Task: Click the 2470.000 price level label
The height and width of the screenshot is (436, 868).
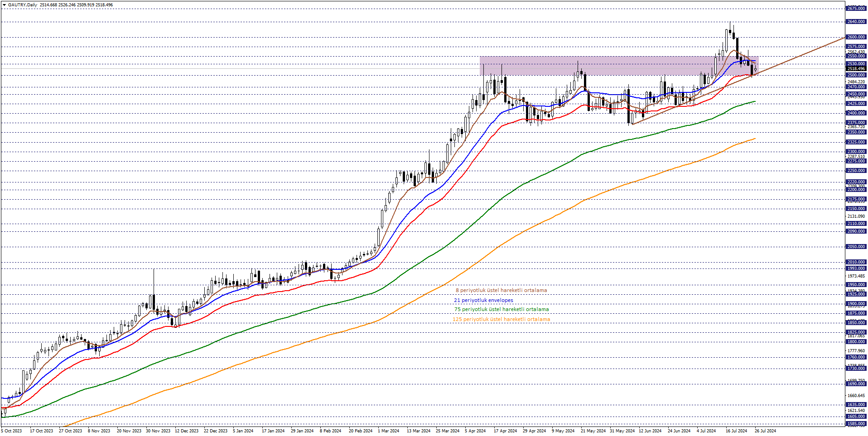Action: point(856,87)
